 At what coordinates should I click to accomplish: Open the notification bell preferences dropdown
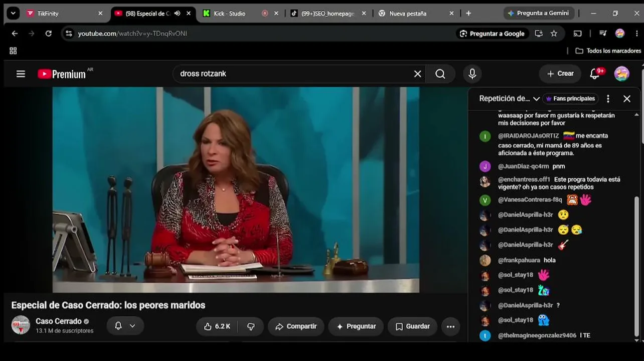125,326
